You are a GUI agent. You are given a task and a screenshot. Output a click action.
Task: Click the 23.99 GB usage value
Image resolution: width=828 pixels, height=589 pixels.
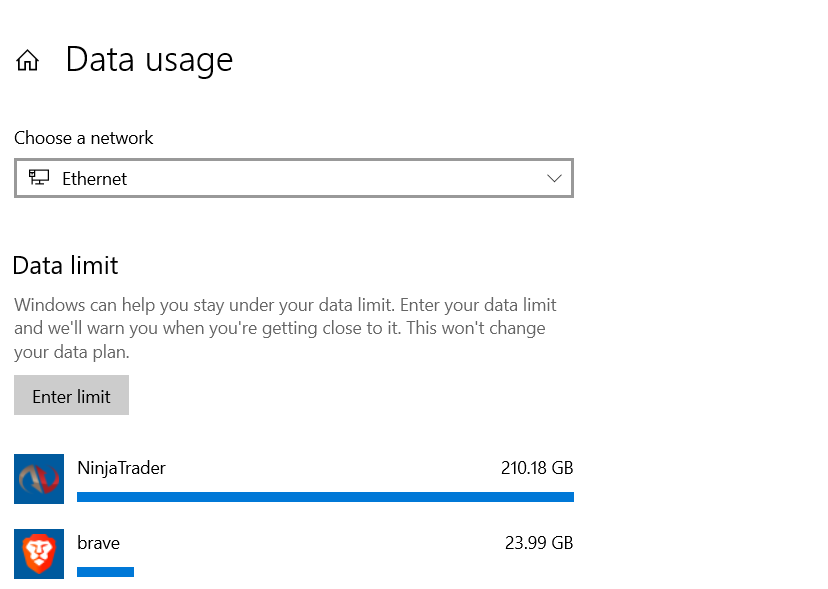point(539,543)
